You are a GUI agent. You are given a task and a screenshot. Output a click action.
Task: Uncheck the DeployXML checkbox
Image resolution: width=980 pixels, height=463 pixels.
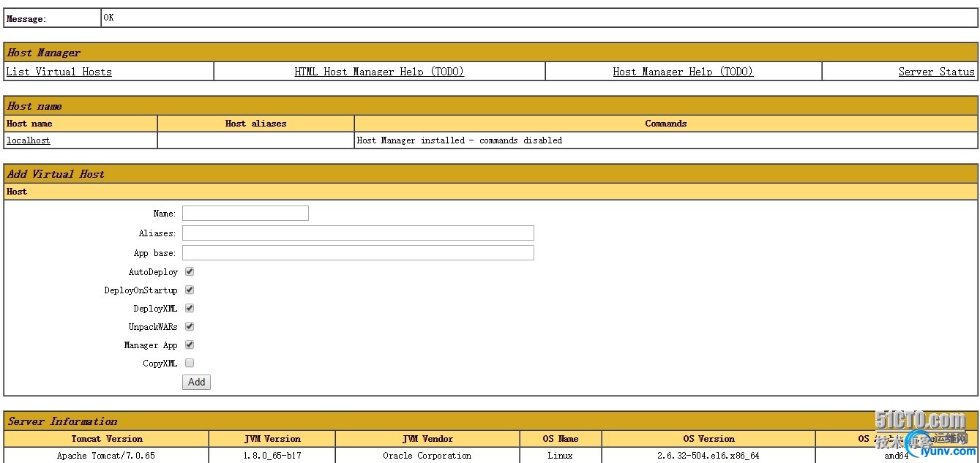pos(190,308)
